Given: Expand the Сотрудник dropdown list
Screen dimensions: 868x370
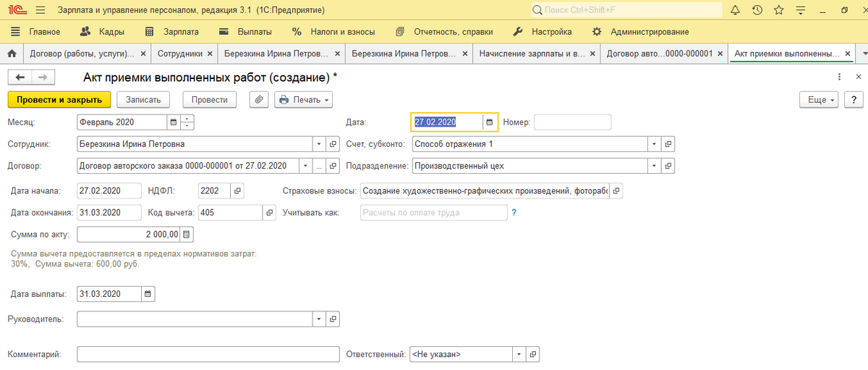Looking at the screenshot, I should 319,144.
